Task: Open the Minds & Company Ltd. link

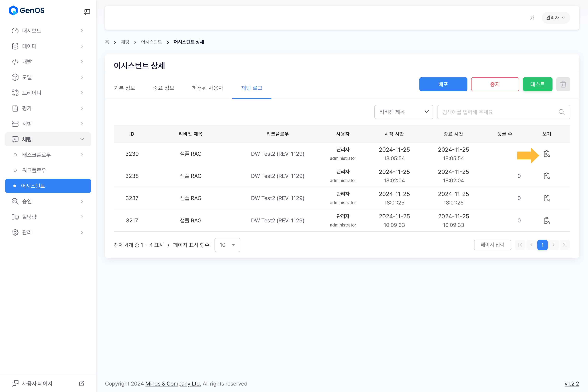Action: 173,384
